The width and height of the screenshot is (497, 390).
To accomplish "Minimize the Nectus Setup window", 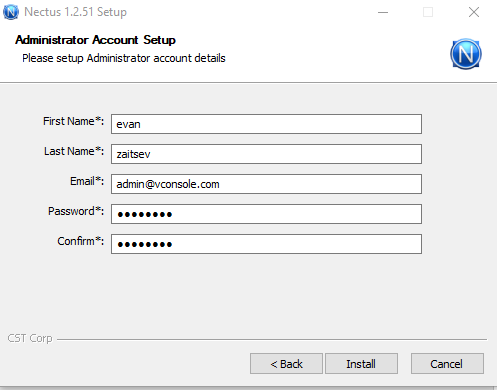I will coord(383,12).
